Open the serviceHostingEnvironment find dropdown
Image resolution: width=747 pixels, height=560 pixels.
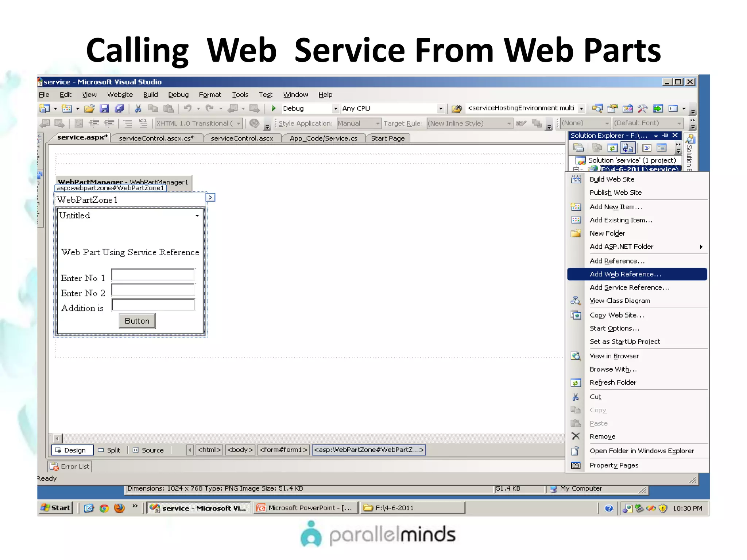coord(581,109)
